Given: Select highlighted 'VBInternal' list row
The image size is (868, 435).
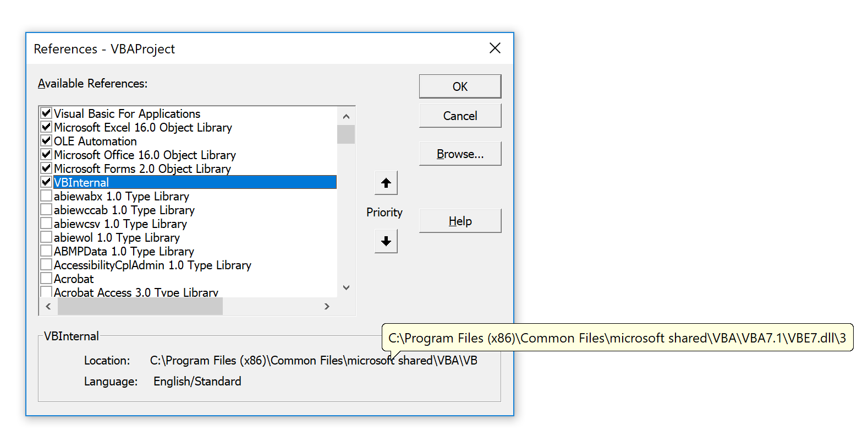Looking at the screenshot, I should click(195, 182).
